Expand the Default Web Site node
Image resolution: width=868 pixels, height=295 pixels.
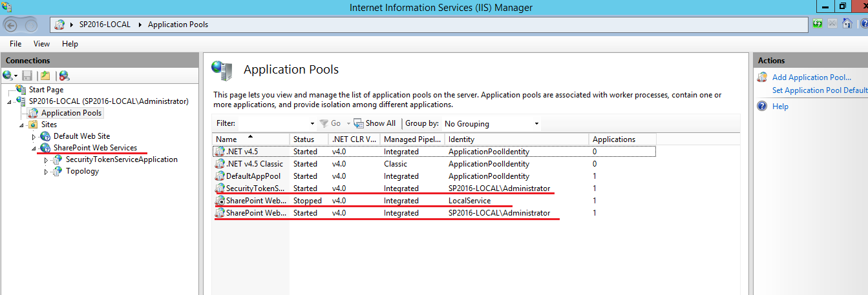pos(34,137)
